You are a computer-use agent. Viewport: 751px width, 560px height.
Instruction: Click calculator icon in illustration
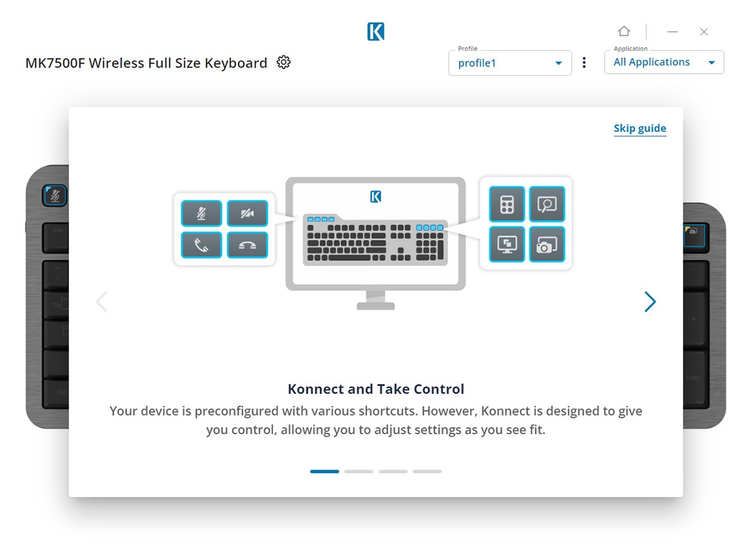[x=507, y=204]
